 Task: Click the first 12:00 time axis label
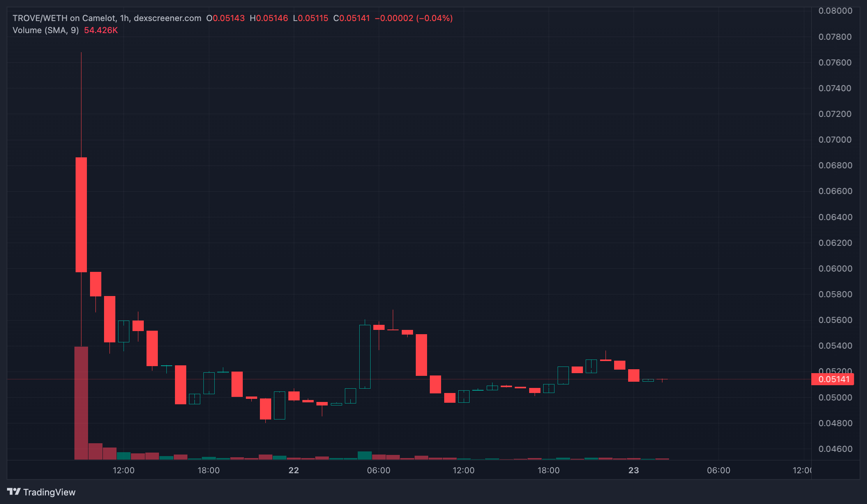coord(124,471)
